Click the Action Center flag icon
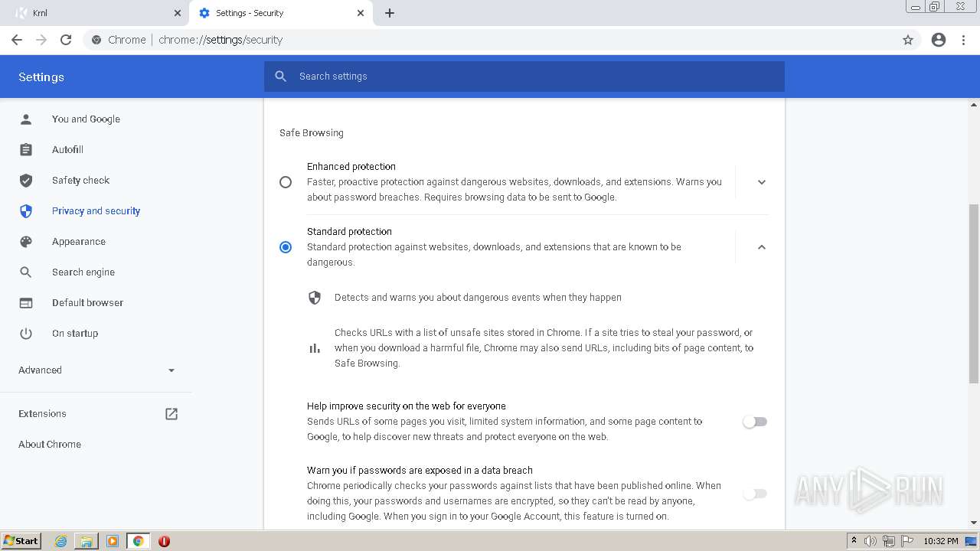This screenshot has height=551, width=980. pos(906,541)
